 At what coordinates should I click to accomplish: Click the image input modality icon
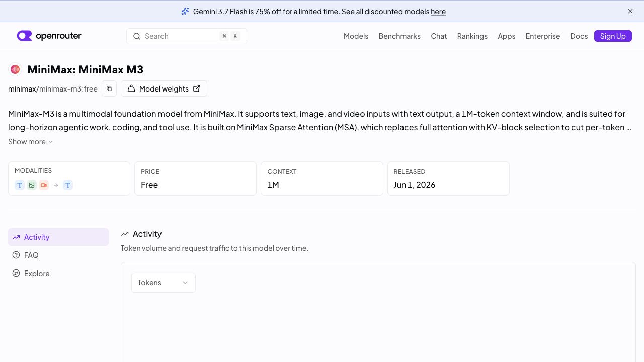pyautogui.click(x=32, y=185)
